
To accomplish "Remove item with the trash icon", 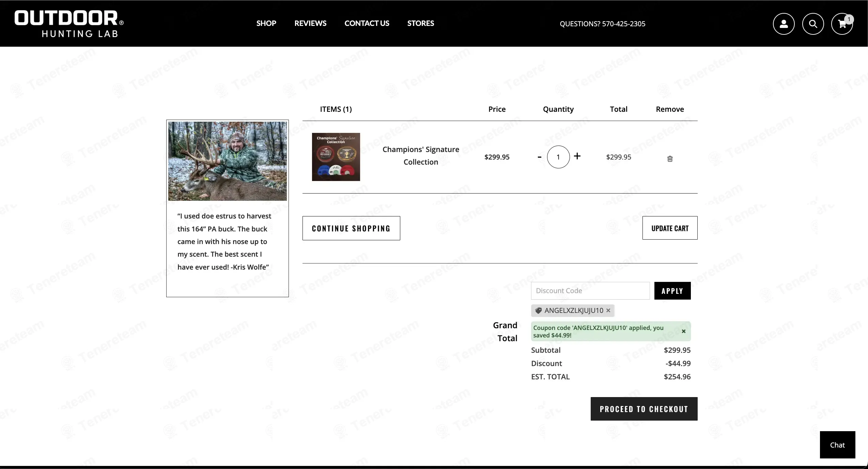I will (670, 158).
